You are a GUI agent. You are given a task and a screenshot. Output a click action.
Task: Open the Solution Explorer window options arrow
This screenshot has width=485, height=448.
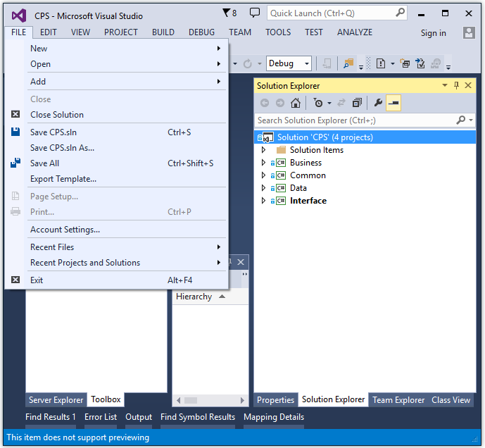(x=445, y=85)
